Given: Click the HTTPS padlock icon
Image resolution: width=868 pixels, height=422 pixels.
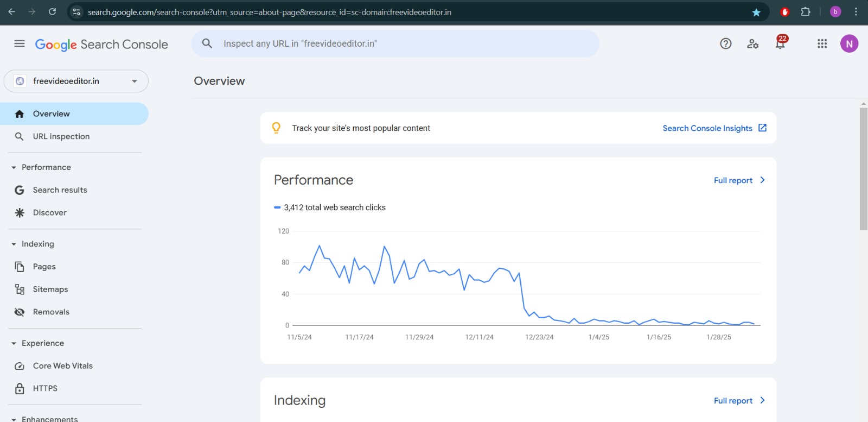Looking at the screenshot, I should point(20,388).
